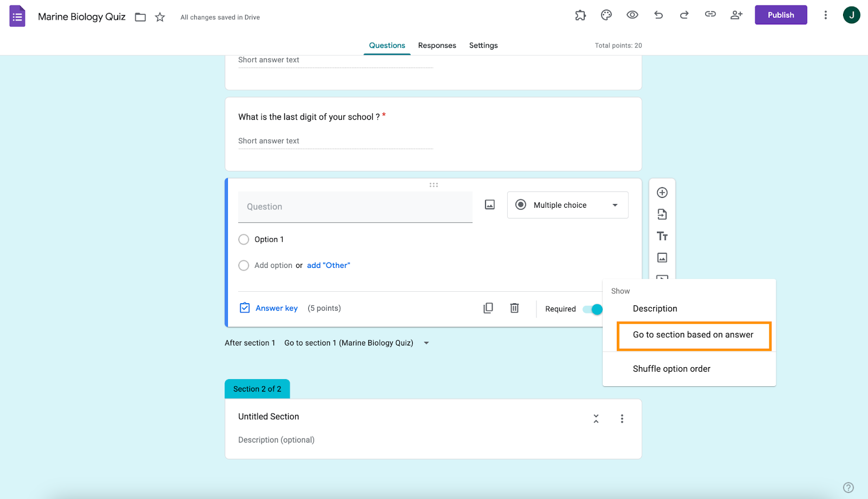
Task: Copy responder link icon
Action: (711, 15)
